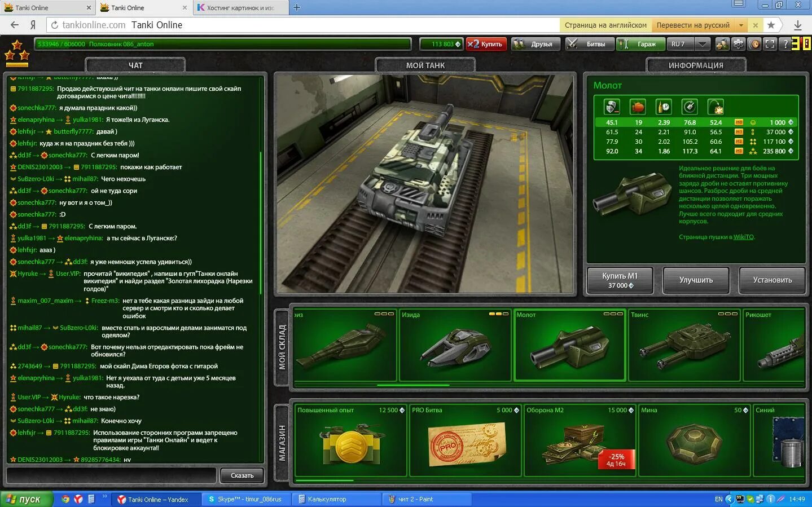The height and width of the screenshot is (507, 812).
Task: Select the Мина shop item
Action: coord(694,440)
